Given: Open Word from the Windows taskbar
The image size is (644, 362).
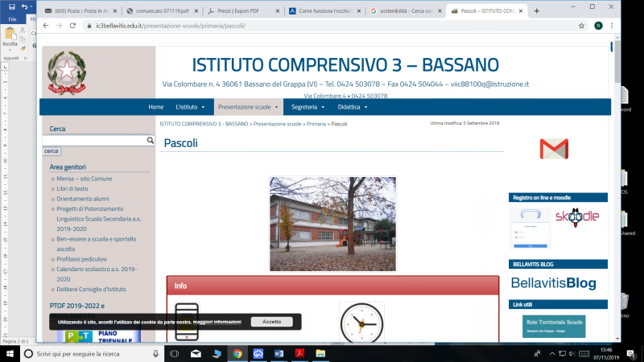Looking at the screenshot, I should click(x=280, y=353).
